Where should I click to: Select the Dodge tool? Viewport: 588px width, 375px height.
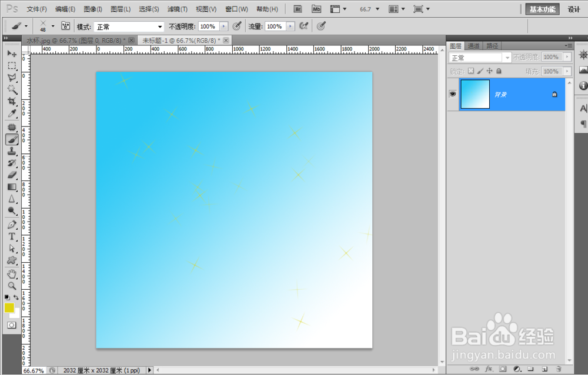12,211
